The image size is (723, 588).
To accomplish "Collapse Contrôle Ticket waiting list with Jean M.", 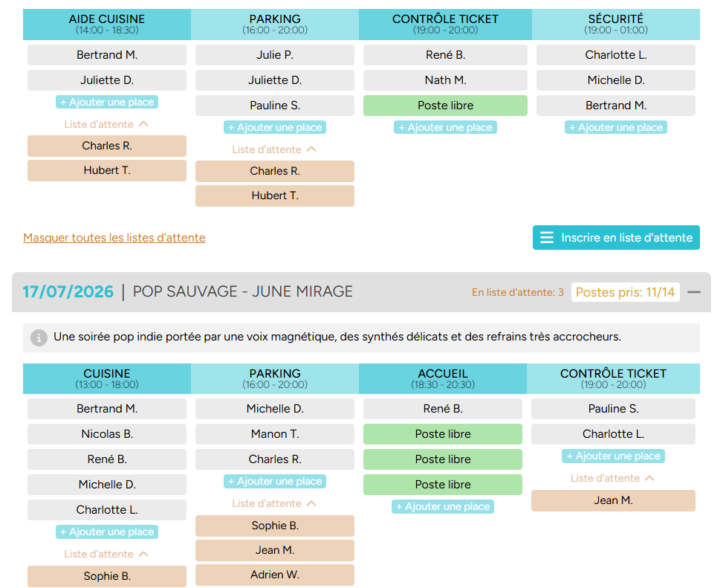I will 612,478.
